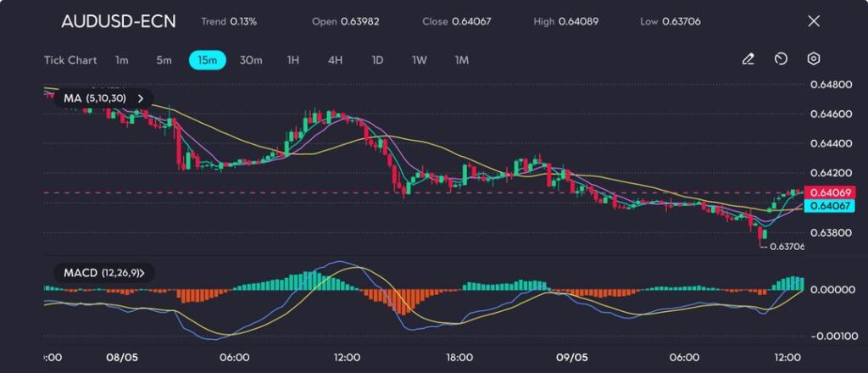Select the 5m timeframe

click(x=164, y=60)
